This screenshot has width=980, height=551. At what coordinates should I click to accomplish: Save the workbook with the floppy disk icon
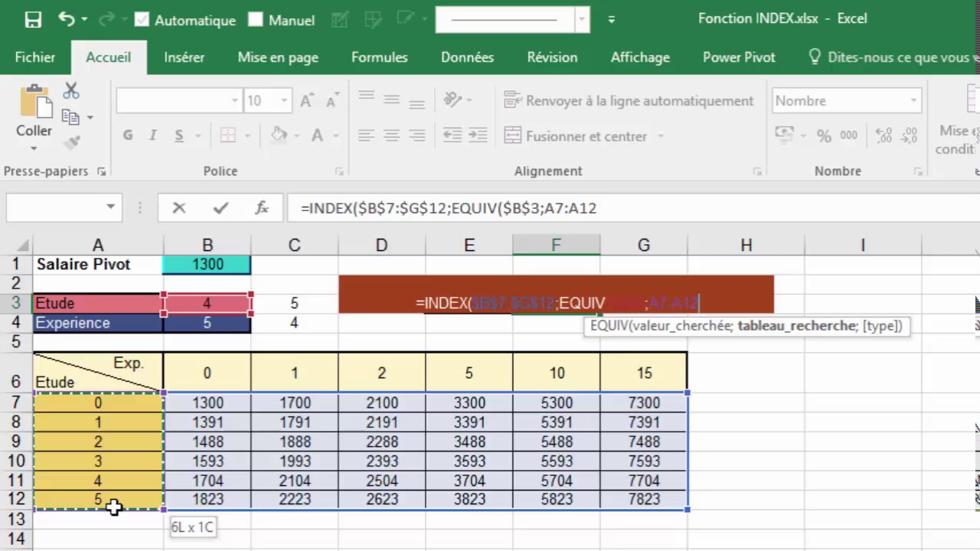(33, 20)
